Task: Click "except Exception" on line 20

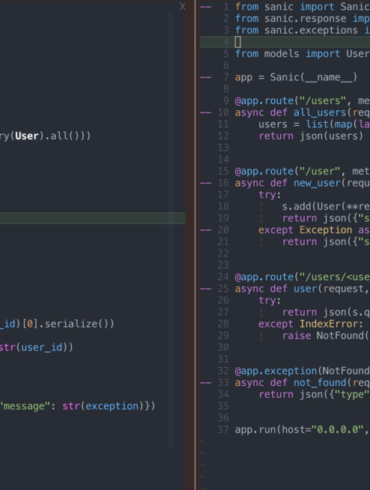Action: (x=305, y=230)
